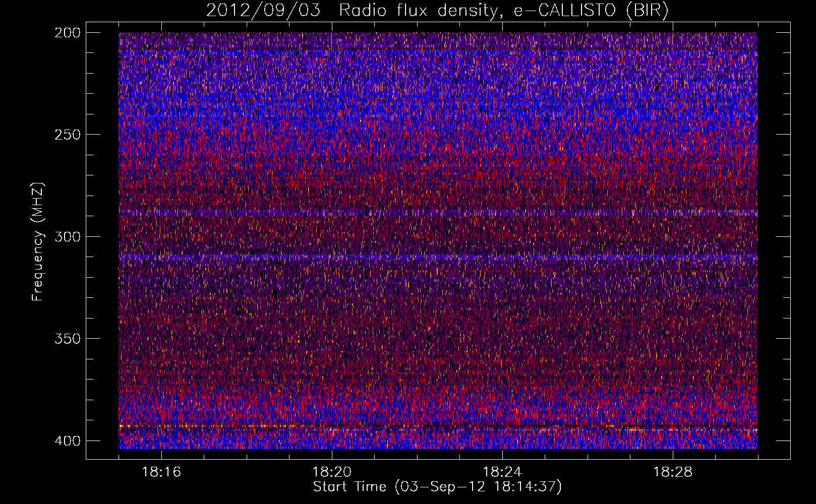Click the 18:20 time tick label
Image resolution: width=816 pixels, height=504 pixels.
332,472
